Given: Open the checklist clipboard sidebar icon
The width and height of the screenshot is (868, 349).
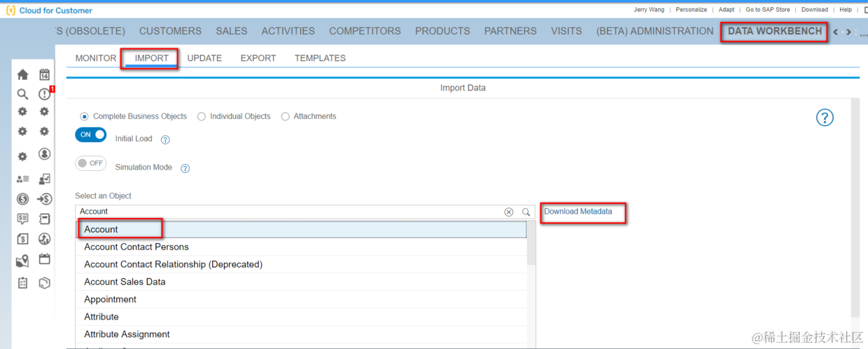Looking at the screenshot, I should [22, 283].
